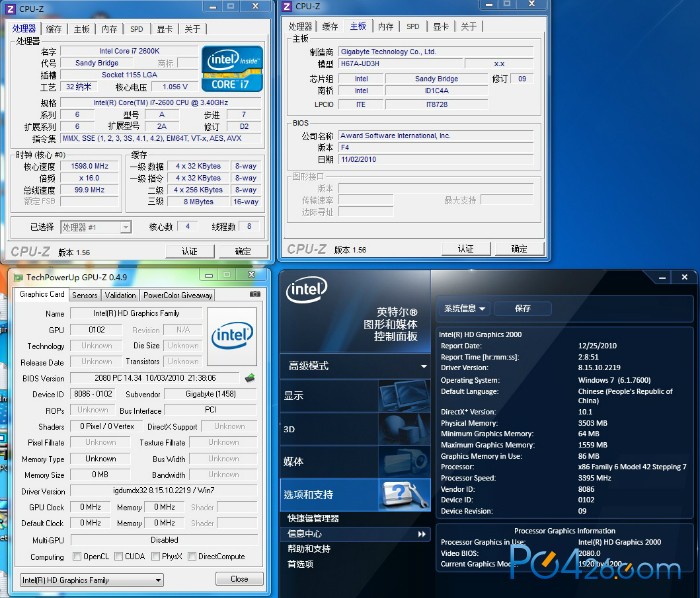The width and height of the screenshot is (700, 598).
Task: Open the 媒体 media section
Action: pos(329,461)
